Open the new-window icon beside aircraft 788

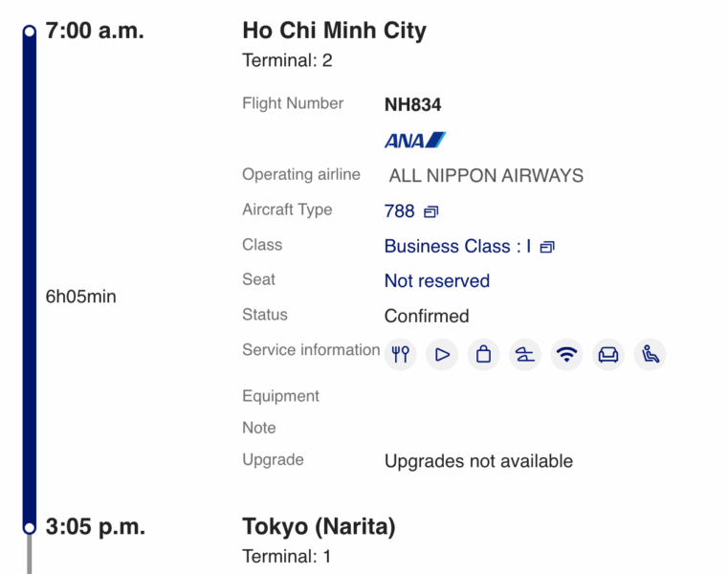tap(431, 211)
